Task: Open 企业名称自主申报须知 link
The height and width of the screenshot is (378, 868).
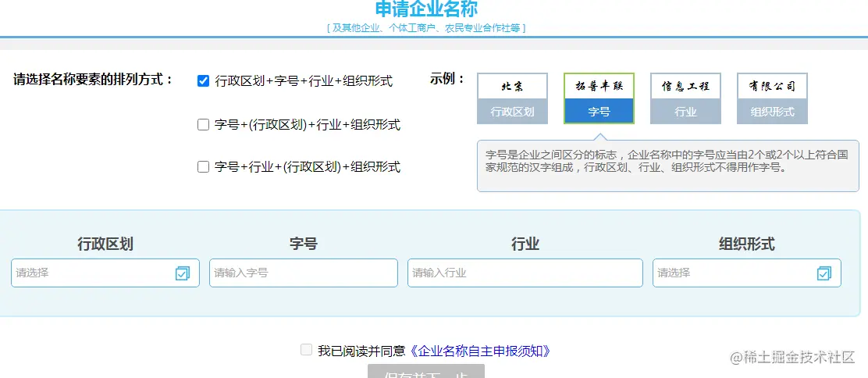Action: [x=481, y=351]
